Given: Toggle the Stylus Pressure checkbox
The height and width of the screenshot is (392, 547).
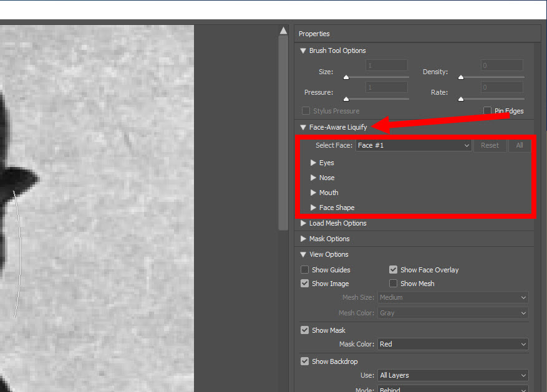Looking at the screenshot, I should click(x=306, y=111).
